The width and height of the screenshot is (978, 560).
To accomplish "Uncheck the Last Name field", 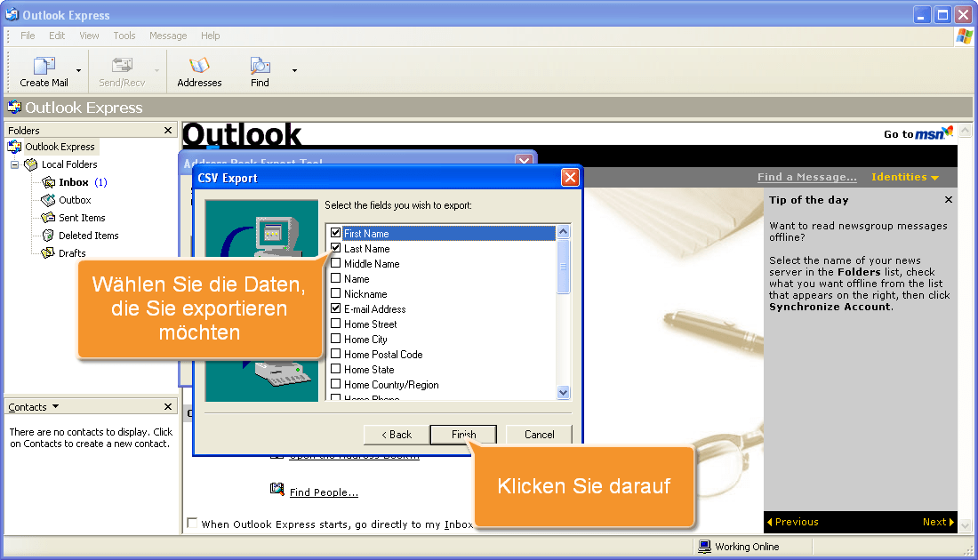I will pos(335,248).
